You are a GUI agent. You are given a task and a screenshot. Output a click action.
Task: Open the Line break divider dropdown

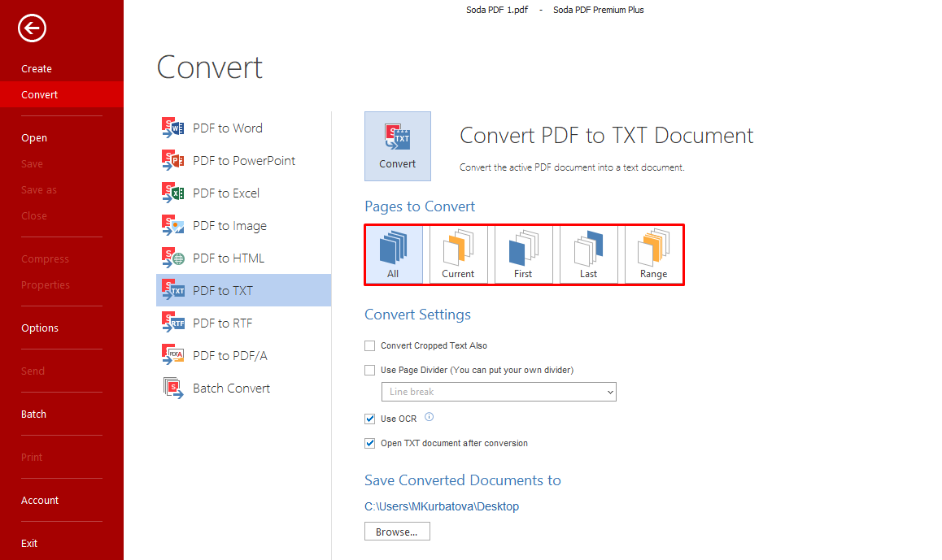pos(499,392)
